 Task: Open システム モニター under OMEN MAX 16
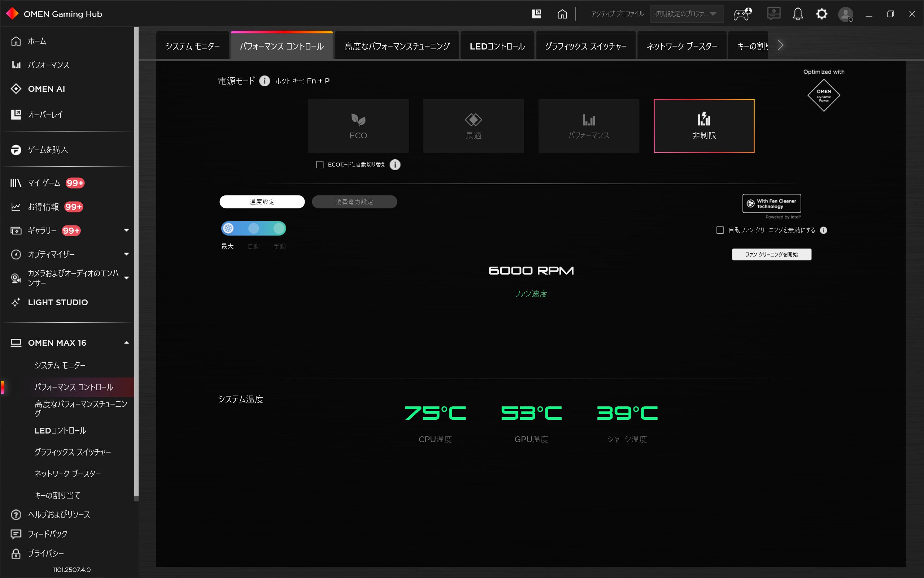click(x=60, y=366)
